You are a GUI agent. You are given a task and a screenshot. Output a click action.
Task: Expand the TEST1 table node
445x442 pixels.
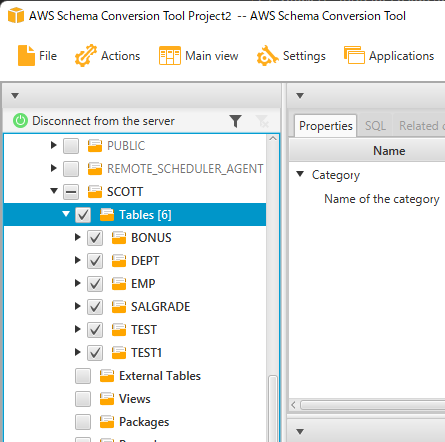point(78,352)
